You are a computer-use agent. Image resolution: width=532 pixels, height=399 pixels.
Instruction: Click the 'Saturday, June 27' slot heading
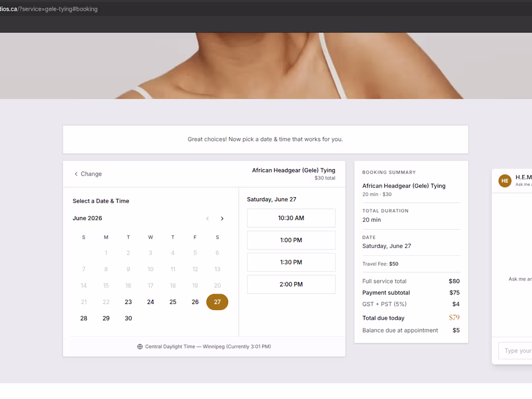pos(271,199)
